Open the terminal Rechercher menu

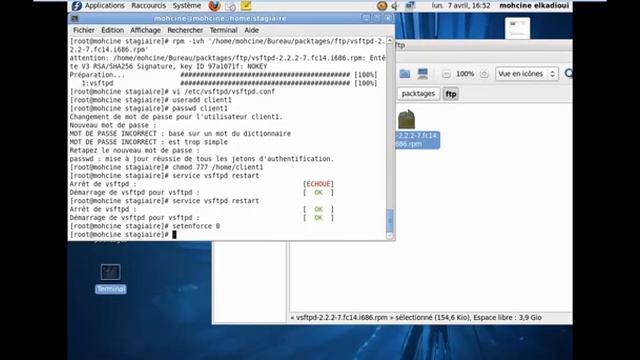pos(185,30)
